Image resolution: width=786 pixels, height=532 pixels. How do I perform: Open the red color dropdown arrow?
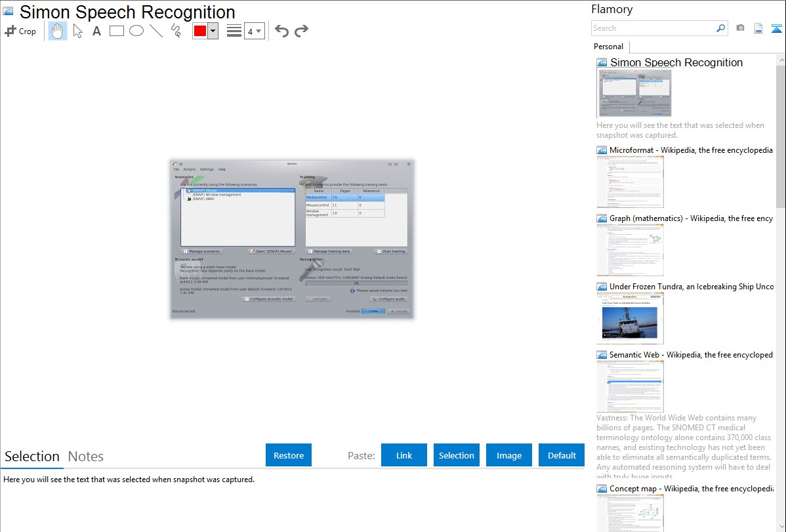pyautogui.click(x=213, y=31)
